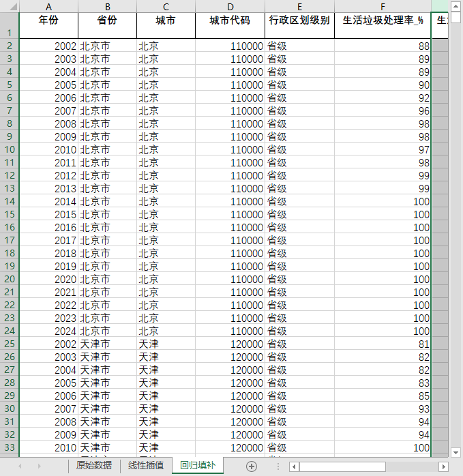Click vertical scrollbar up arrow
Image resolution: width=463 pixels, height=476 pixels.
pyautogui.click(x=455, y=6)
